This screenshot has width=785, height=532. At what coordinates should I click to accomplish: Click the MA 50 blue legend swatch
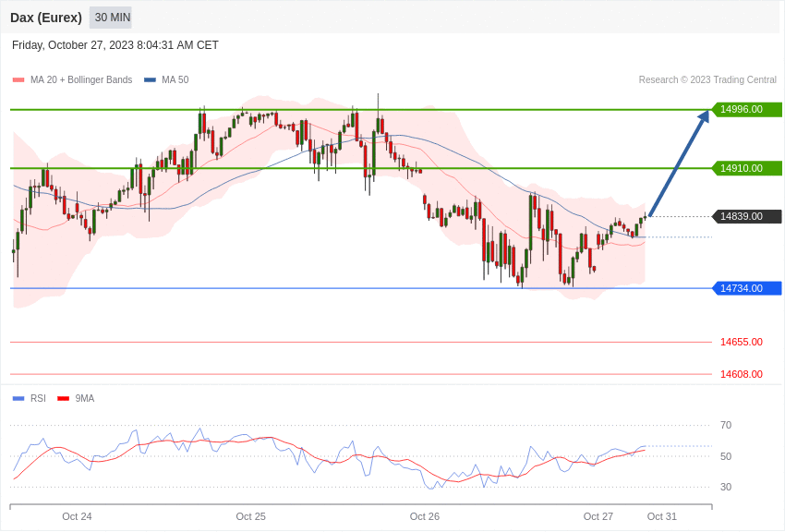pyautogui.click(x=150, y=80)
